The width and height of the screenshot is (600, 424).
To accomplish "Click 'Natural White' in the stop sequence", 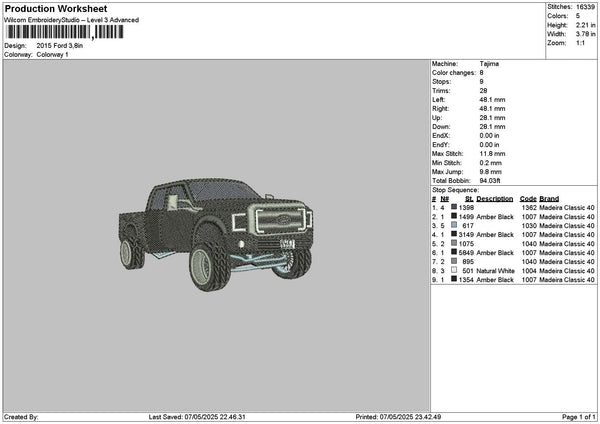I will (x=495, y=271).
